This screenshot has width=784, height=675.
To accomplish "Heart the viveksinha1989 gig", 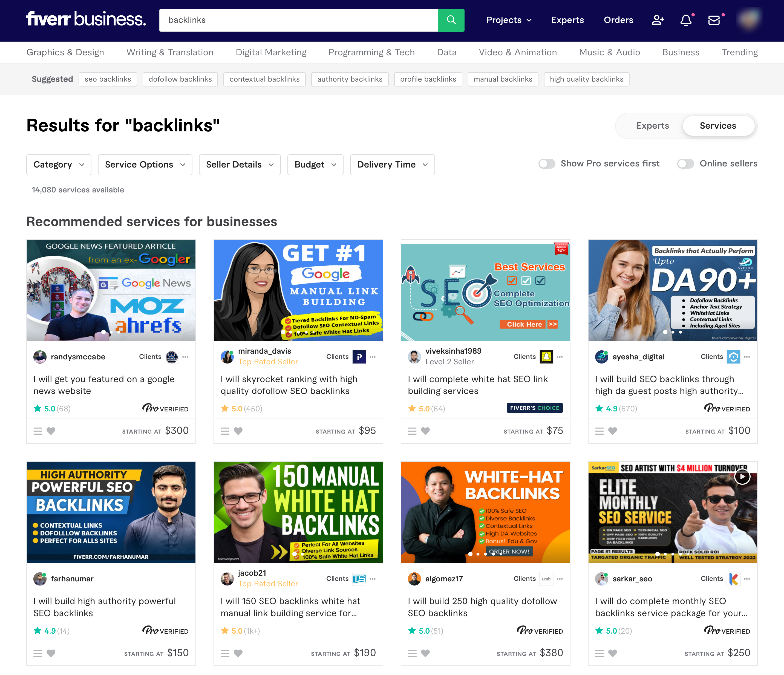I will [425, 431].
